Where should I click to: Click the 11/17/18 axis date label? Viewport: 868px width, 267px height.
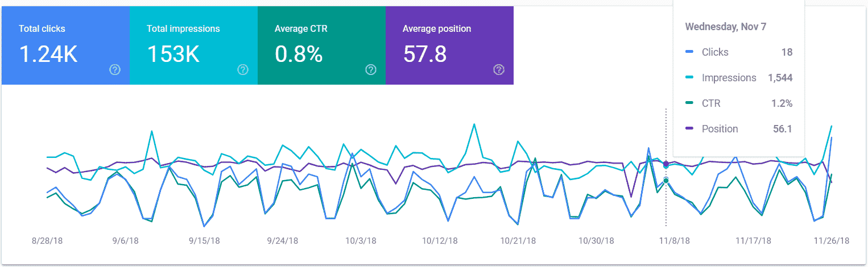click(753, 241)
